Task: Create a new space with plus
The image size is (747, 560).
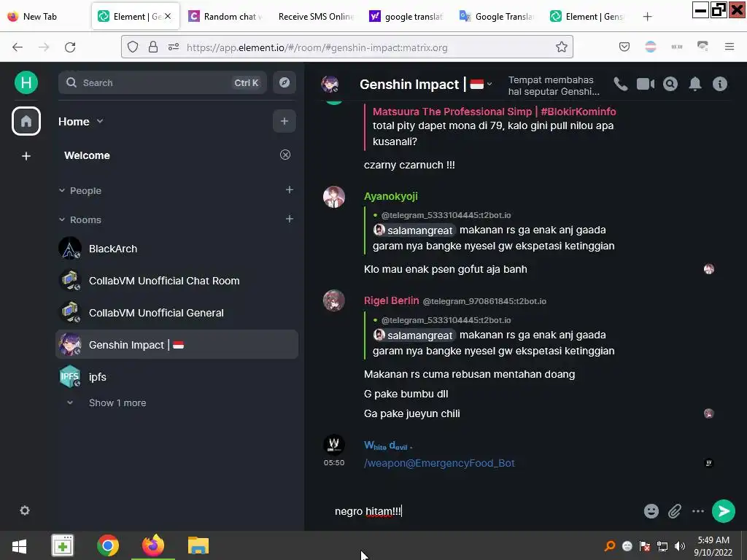Action: click(x=26, y=156)
